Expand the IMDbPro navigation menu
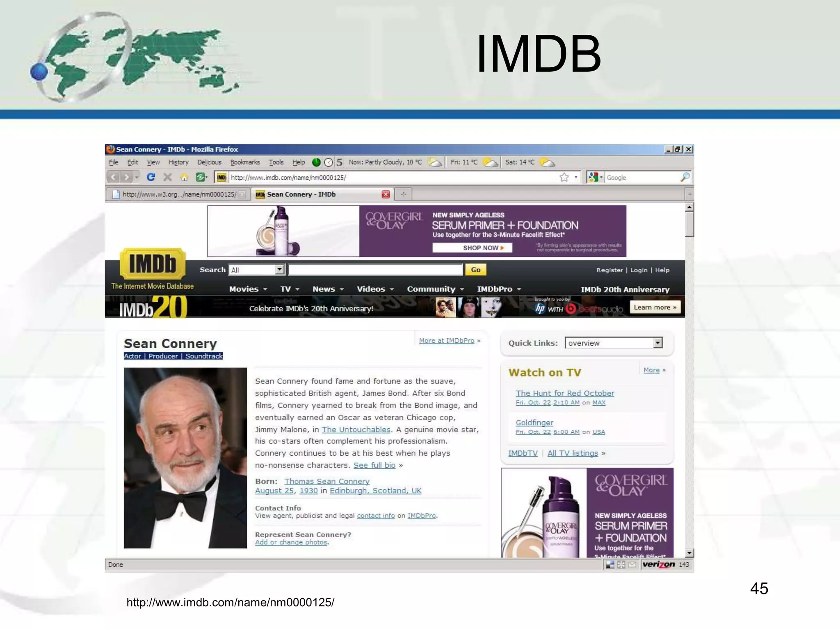Viewport: 840px width, 630px height. pos(499,289)
